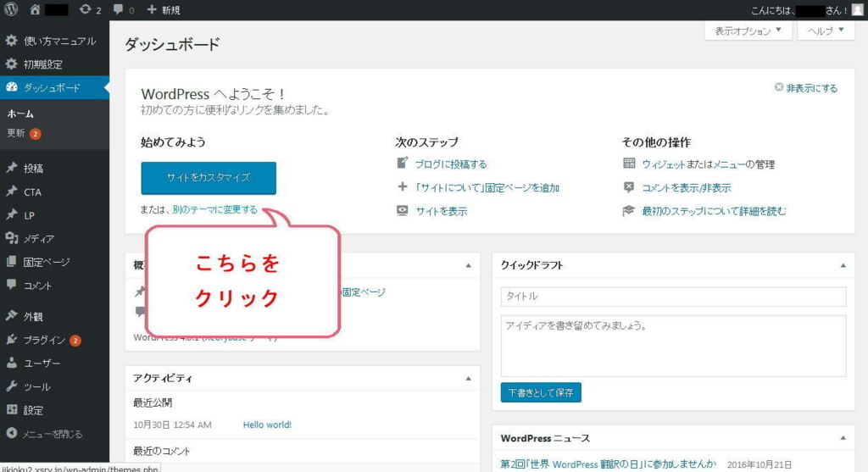868x472 pixels.
Task: Collapse the クイックドラフト panel
Action: click(843, 265)
